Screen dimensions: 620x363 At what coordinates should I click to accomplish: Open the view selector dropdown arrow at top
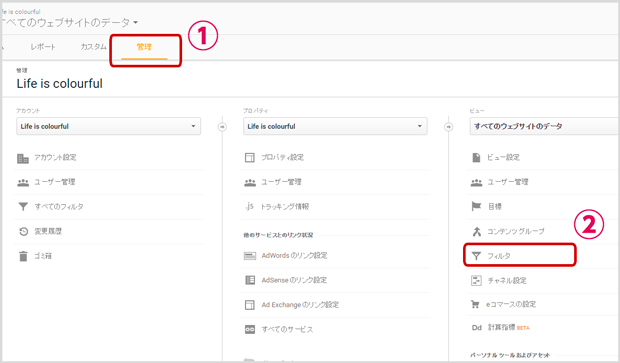pyautogui.click(x=136, y=23)
